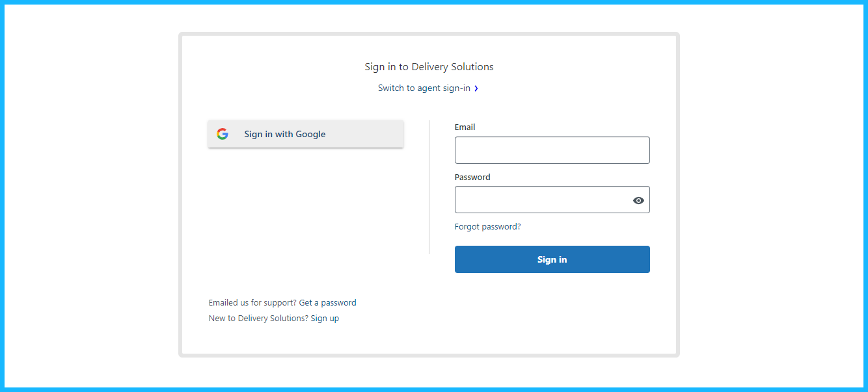Click the "Emailed us for support?" text
Screen dimensions: 868x392
tap(252, 303)
